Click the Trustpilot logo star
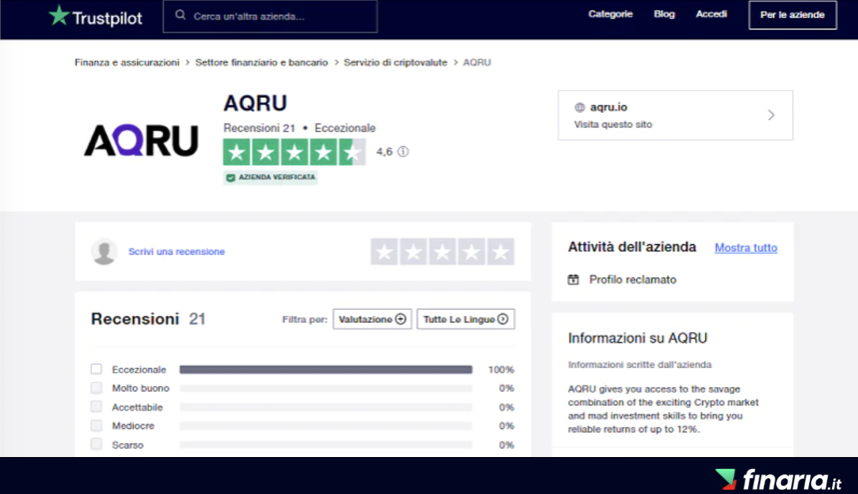 coord(59,15)
